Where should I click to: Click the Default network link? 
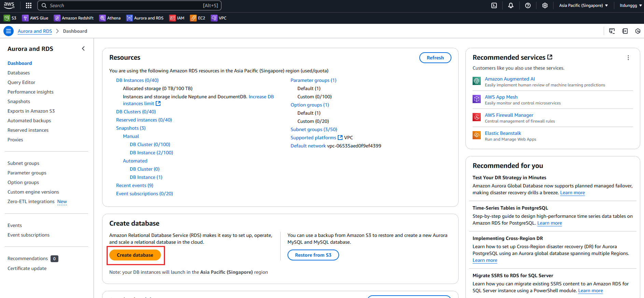point(308,146)
